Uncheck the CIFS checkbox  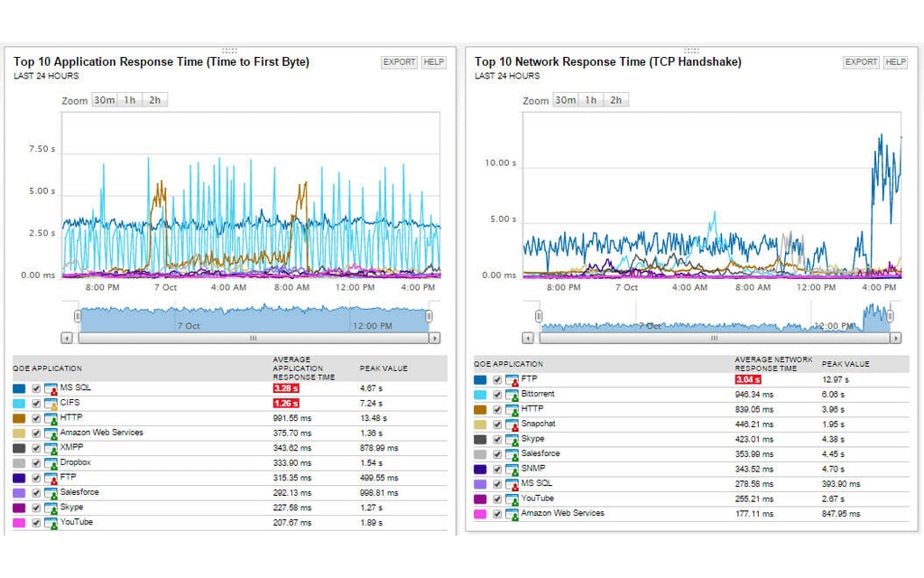(x=36, y=405)
